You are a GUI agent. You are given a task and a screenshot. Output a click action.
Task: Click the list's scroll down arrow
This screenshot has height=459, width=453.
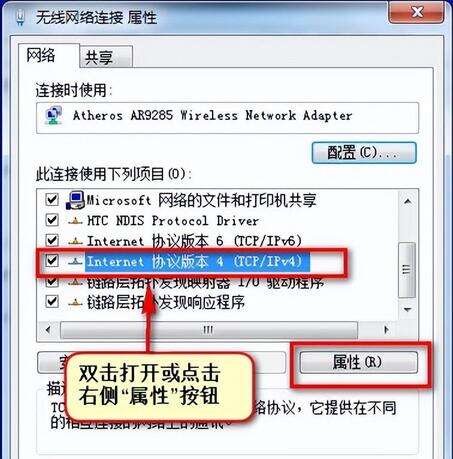click(x=407, y=309)
